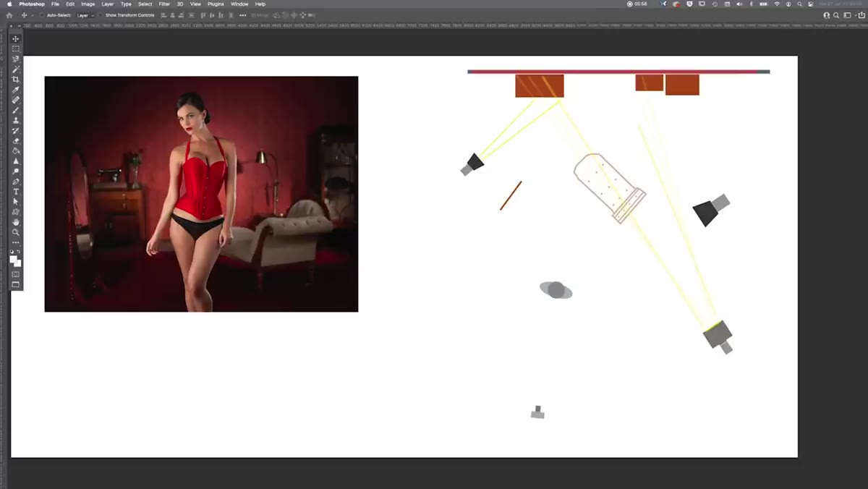868x489 pixels.
Task: Open the Edit menu
Action: (x=70, y=4)
